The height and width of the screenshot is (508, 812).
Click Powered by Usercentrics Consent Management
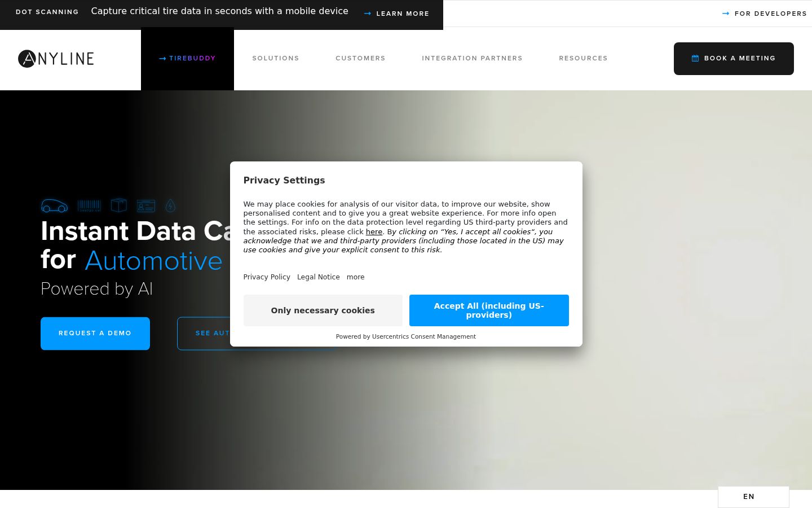click(406, 336)
